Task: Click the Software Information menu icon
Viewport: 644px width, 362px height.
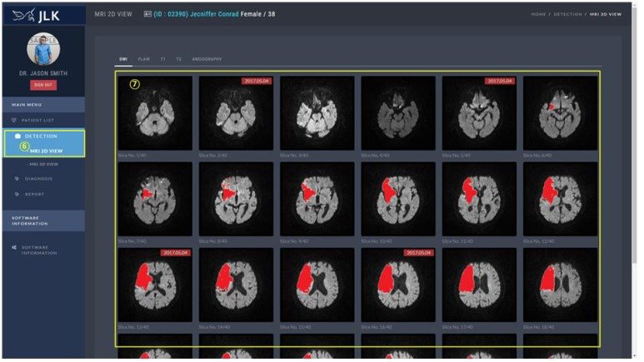Action: [x=14, y=248]
